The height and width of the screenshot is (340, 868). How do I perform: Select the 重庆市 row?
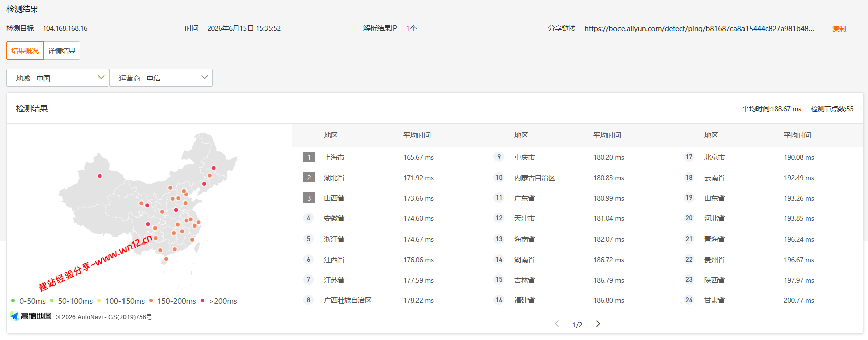[577, 157]
